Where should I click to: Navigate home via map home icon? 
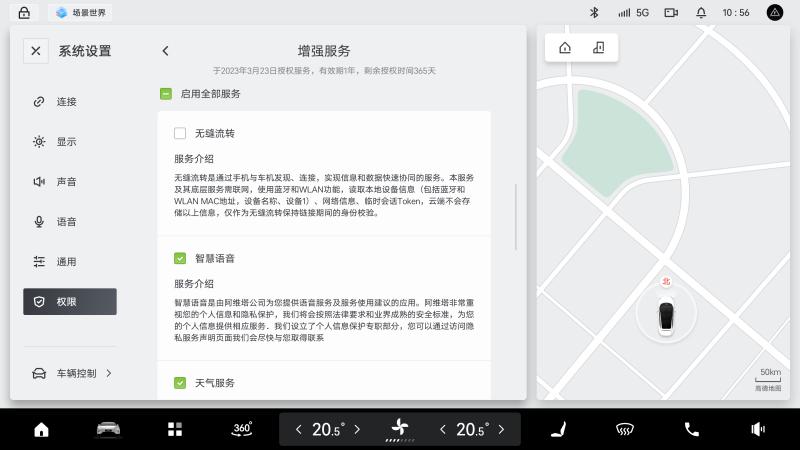[x=565, y=48]
